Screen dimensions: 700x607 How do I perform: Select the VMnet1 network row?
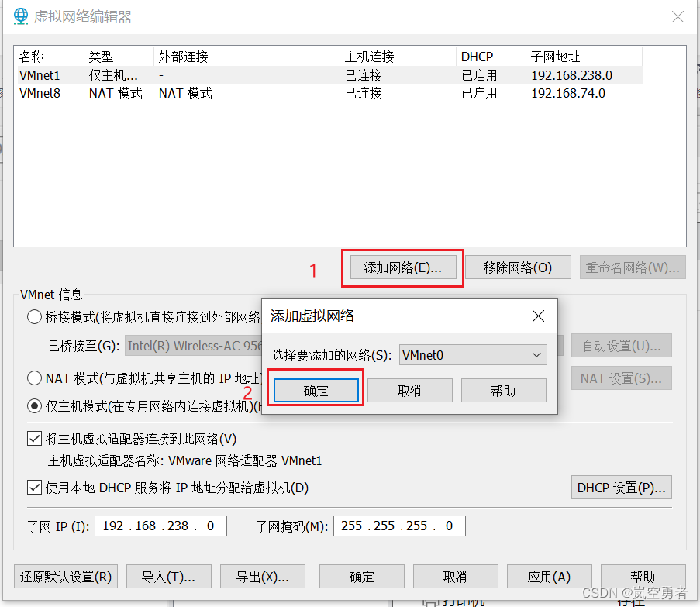point(330,75)
